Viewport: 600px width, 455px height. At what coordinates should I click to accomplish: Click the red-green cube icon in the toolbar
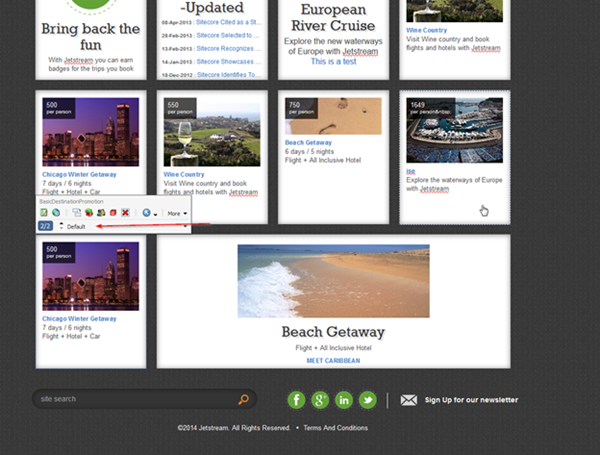click(89, 212)
